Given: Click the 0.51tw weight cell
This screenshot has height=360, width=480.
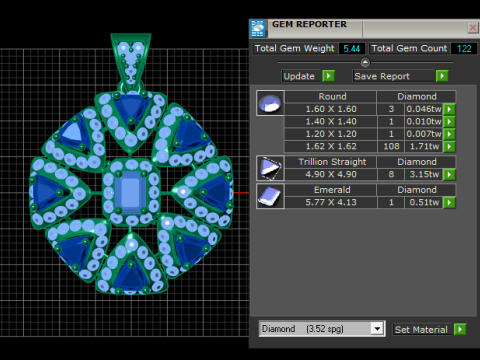Looking at the screenshot, I should pos(424,202).
